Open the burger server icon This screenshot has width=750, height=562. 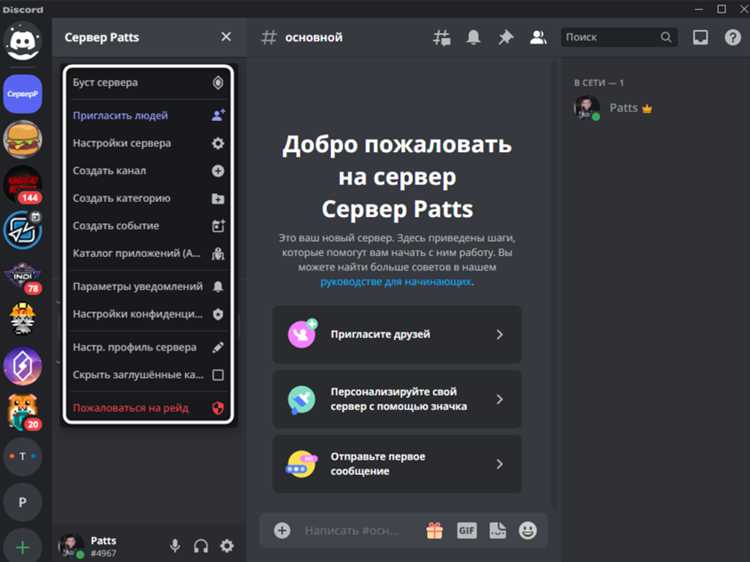point(22,139)
